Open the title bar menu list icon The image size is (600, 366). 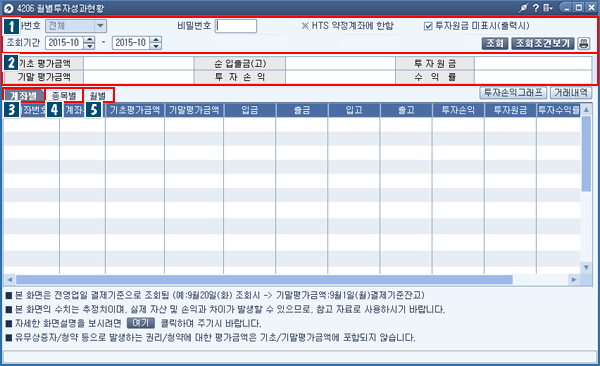548,8
